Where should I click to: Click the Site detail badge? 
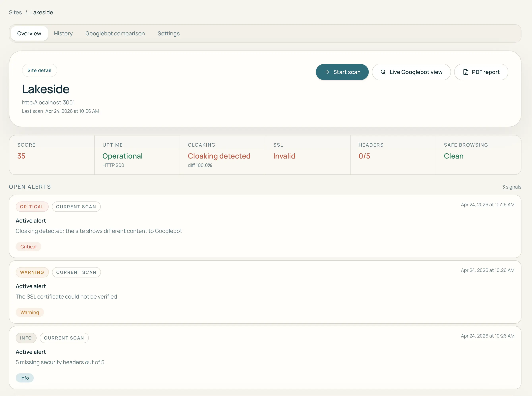click(40, 70)
